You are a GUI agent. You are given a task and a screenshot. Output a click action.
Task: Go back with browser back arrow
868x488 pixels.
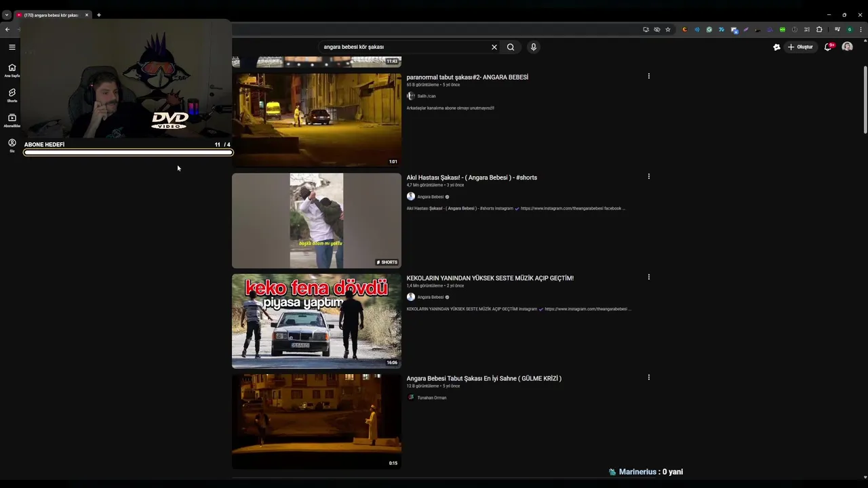click(x=7, y=29)
